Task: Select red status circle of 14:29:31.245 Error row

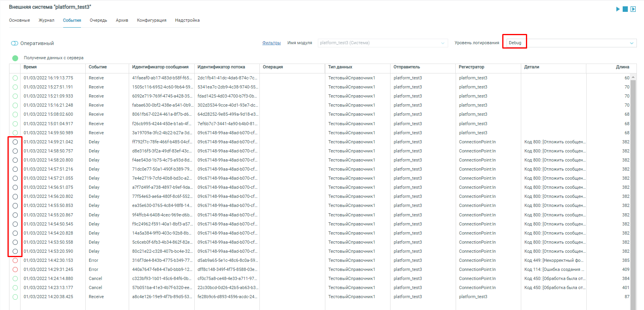Action: tap(15, 270)
